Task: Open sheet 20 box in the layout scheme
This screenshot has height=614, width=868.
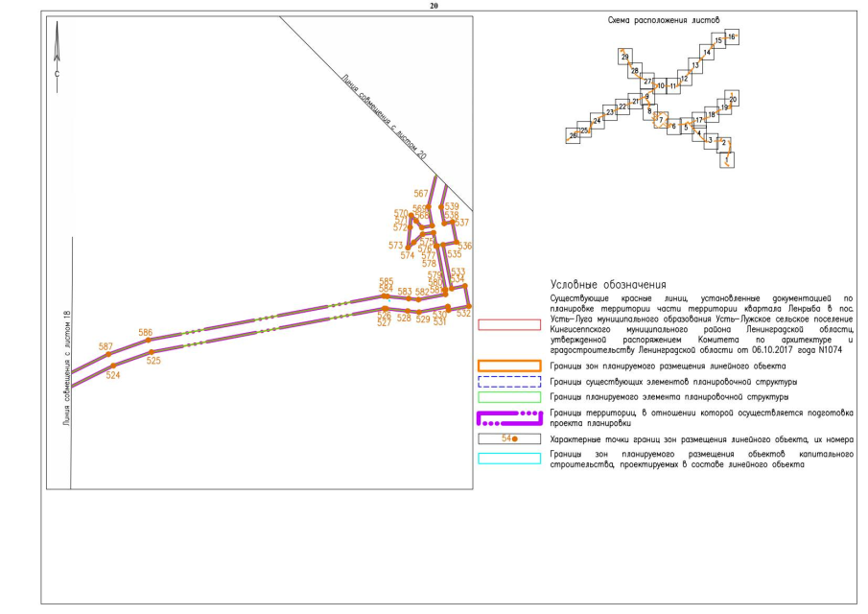Action: [x=733, y=100]
